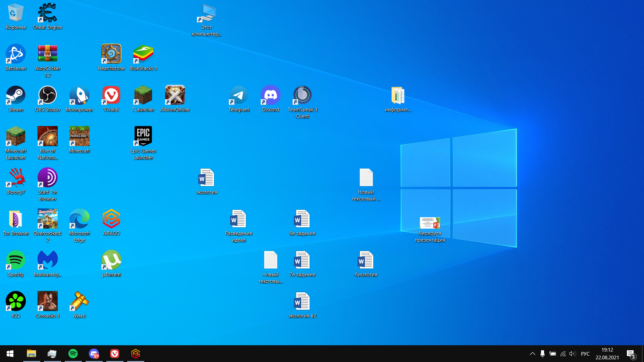Open the Action Center notifications button

(x=631, y=354)
